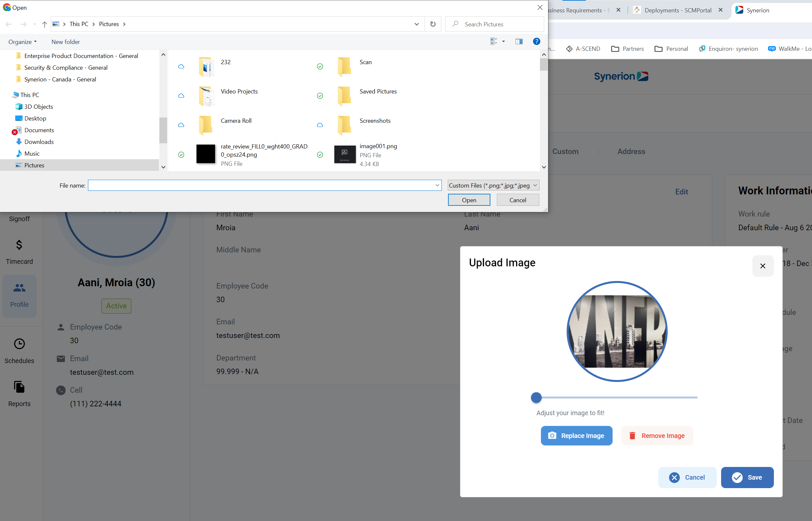Screen dimensions: 812x521
Task: Adjust the image zoom slider left
Action: (x=536, y=397)
